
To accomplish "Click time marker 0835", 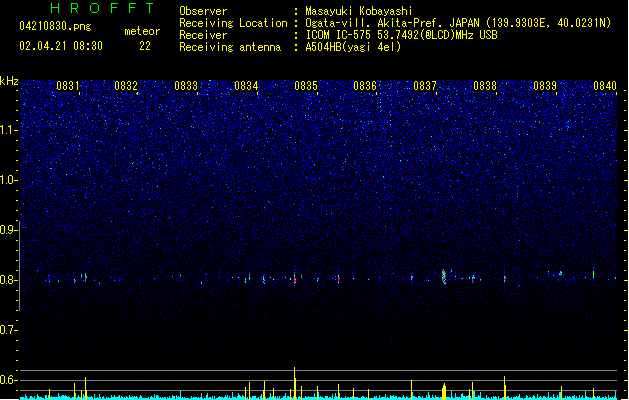I will pyautogui.click(x=306, y=86).
